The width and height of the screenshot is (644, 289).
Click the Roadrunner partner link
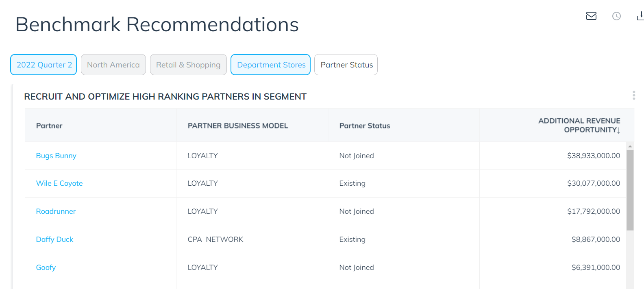click(x=56, y=211)
